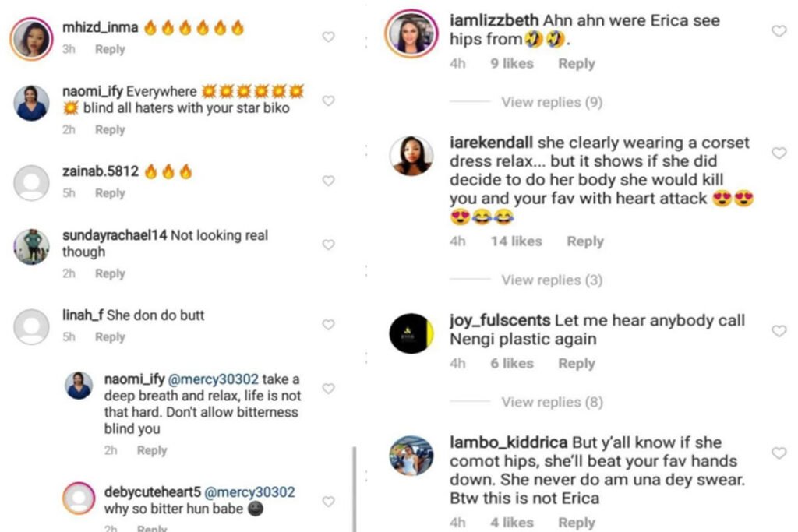The height and width of the screenshot is (532, 798).
Task: View joy_fulscents' black profile avatar
Action: (411, 334)
